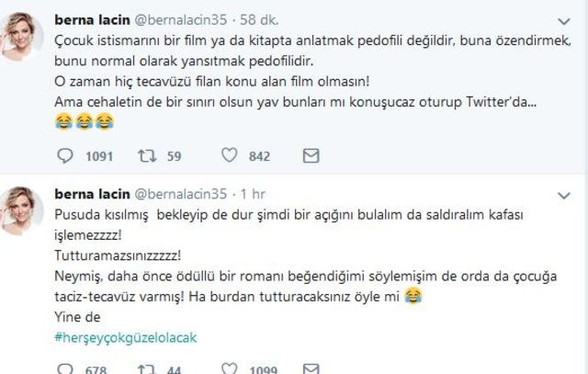The width and height of the screenshot is (588, 374).
Task: Click the envelope icon on the first tweet
Action: point(311,155)
